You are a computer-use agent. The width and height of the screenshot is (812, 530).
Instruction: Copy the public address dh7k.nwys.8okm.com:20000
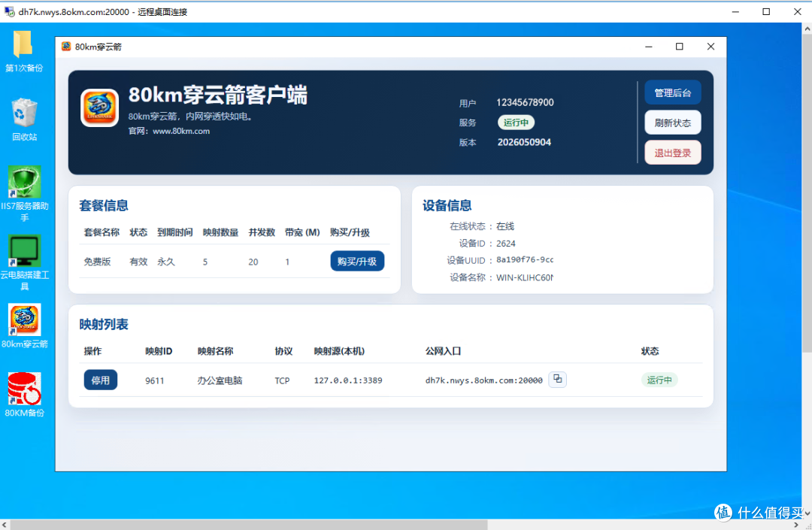pos(557,380)
